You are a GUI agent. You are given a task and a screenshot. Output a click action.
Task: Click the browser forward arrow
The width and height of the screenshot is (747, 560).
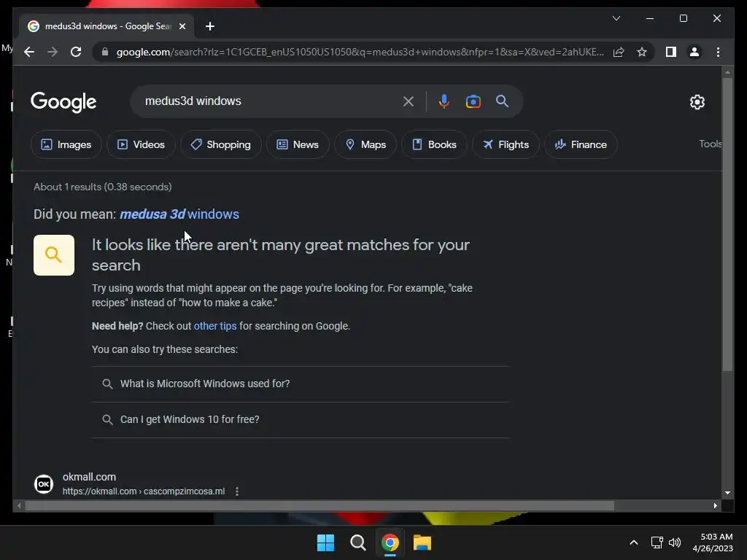[x=53, y=52]
